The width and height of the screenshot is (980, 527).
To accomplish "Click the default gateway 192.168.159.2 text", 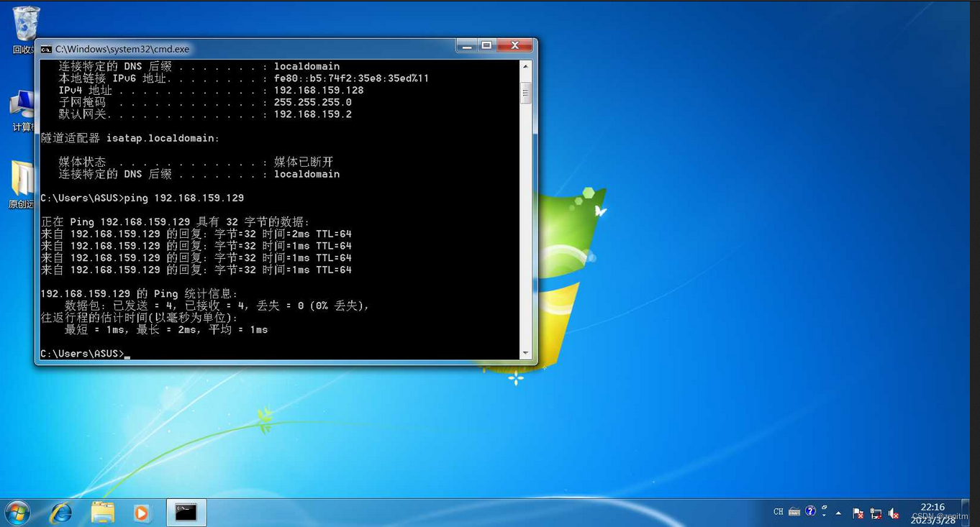I will point(313,114).
